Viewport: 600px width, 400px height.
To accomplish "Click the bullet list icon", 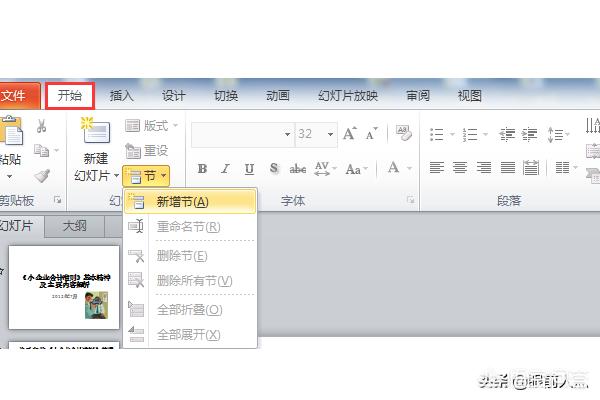I will (437, 133).
